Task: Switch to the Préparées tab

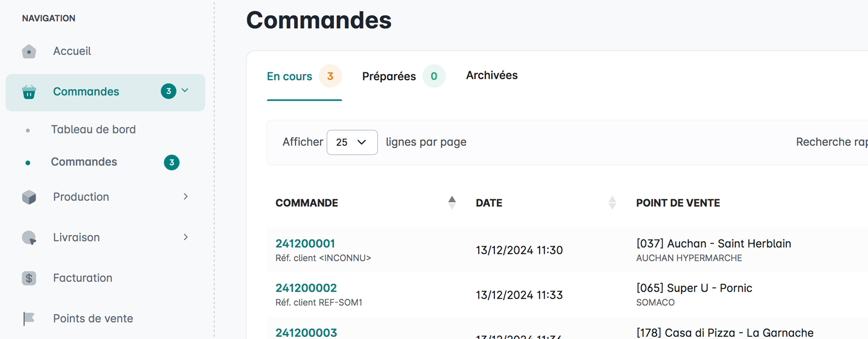Action: (x=389, y=76)
